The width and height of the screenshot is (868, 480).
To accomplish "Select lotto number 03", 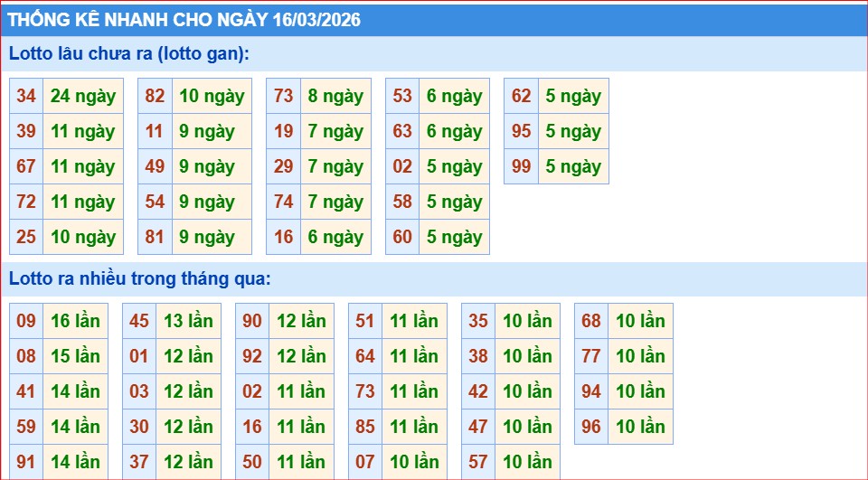I will [139, 391].
